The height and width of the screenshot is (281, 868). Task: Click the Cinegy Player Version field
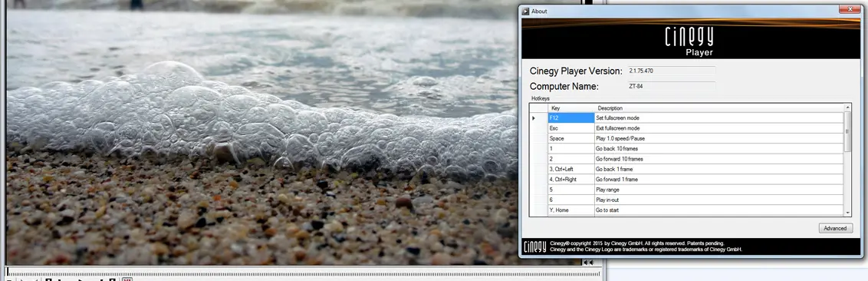671,71
